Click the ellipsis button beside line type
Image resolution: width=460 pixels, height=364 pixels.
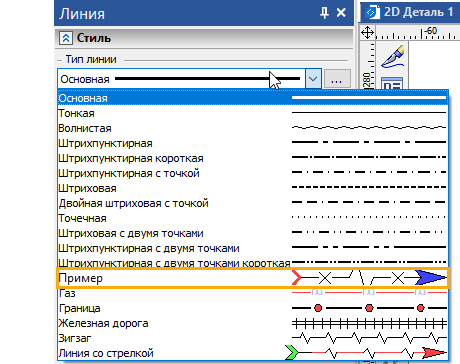337,79
